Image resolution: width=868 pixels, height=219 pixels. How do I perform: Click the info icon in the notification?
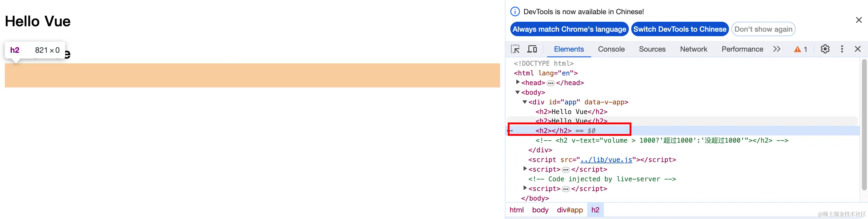click(x=515, y=12)
